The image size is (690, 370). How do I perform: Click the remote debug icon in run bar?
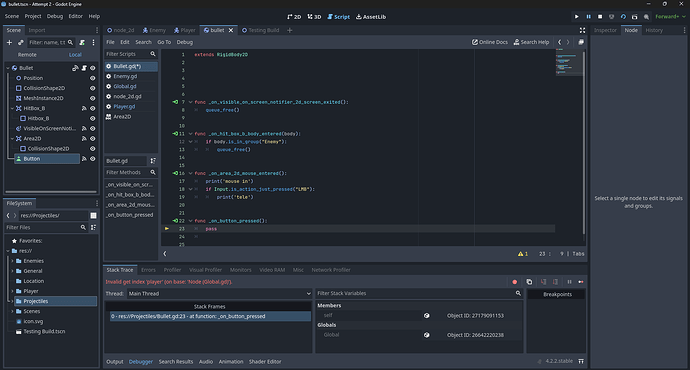(x=611, y=17)
